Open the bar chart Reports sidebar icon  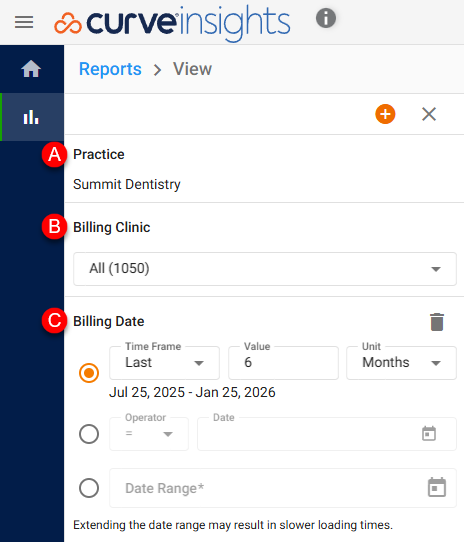pos(31,117)
